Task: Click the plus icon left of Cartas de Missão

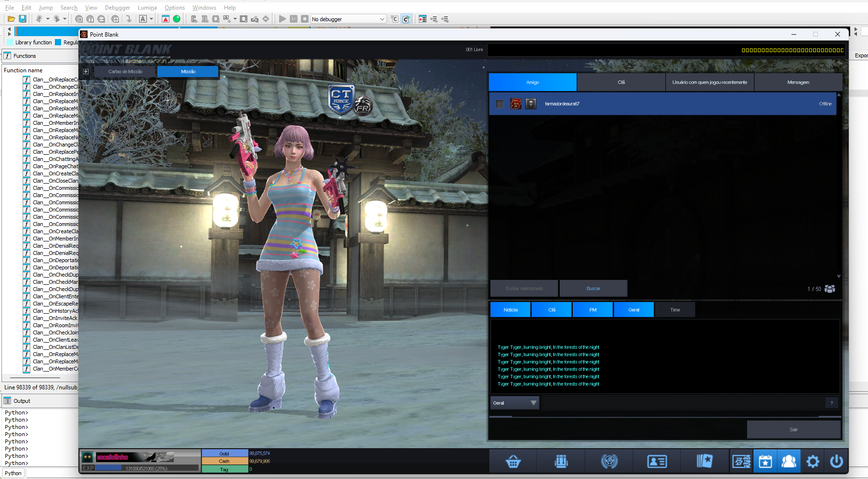Action: pos(86,71)
